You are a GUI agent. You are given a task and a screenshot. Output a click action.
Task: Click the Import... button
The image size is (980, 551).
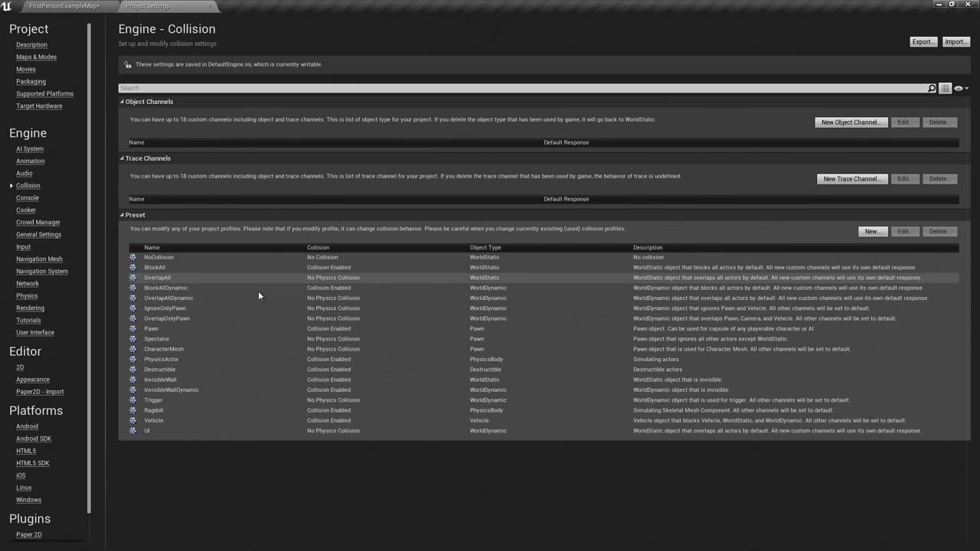pos(955,42)
